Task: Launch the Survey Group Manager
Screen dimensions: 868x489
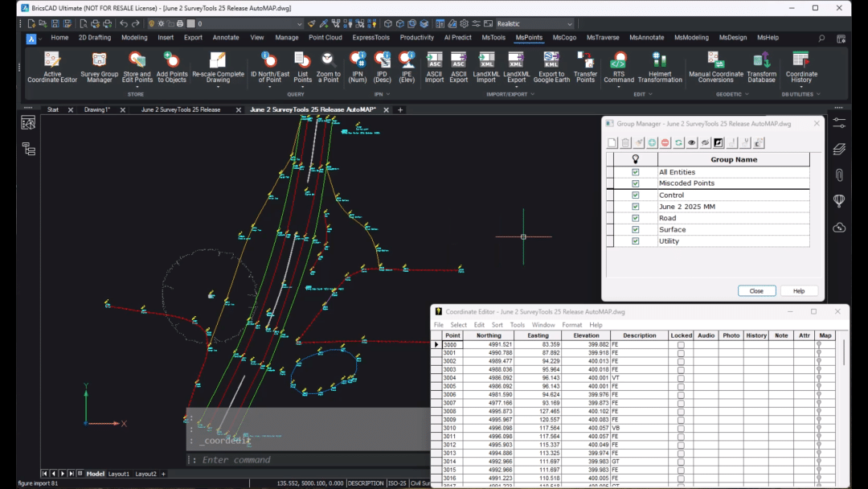Action: 99,61
